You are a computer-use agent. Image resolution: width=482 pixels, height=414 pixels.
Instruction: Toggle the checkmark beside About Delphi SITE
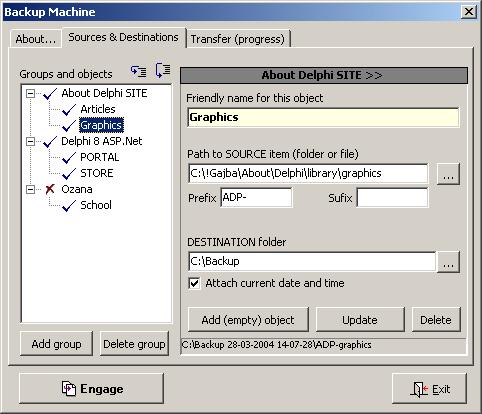50,94
